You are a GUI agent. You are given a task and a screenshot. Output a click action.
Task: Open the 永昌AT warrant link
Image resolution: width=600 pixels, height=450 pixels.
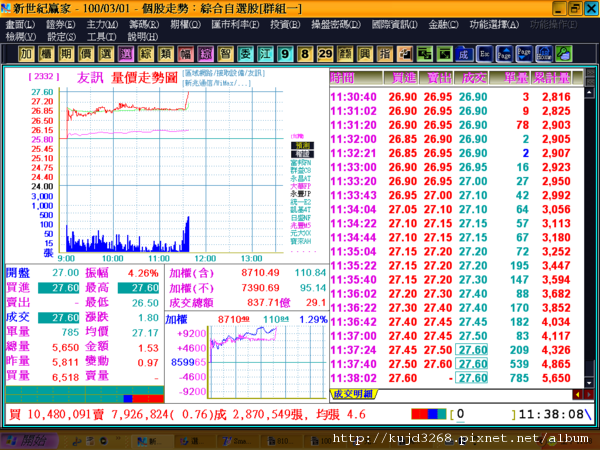pyautogui.click(x=301, y=179)
